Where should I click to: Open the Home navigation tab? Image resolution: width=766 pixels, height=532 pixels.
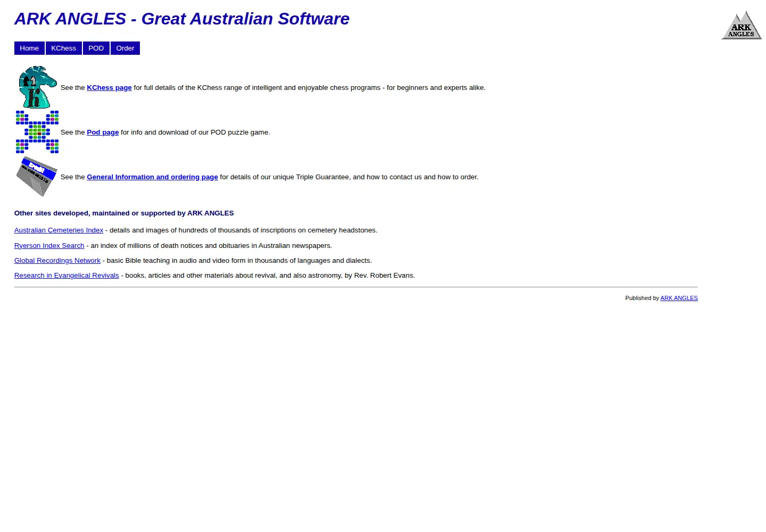[29, 48]
